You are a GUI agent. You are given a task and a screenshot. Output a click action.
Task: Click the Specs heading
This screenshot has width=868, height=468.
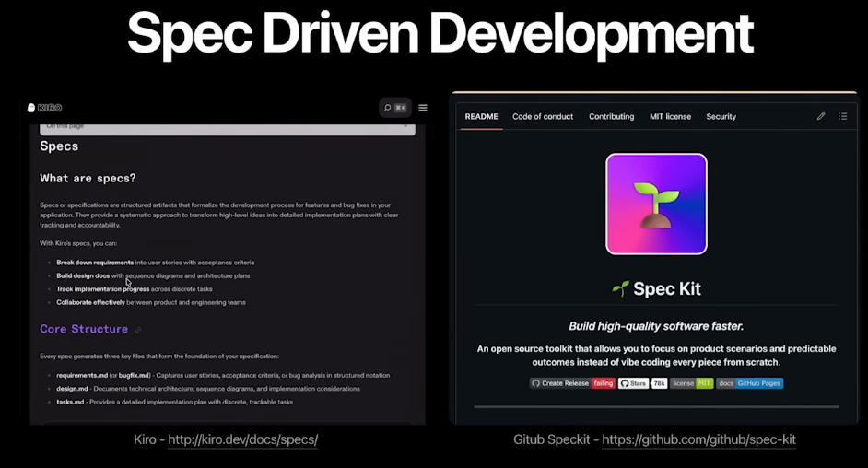(x=59, y=146)
